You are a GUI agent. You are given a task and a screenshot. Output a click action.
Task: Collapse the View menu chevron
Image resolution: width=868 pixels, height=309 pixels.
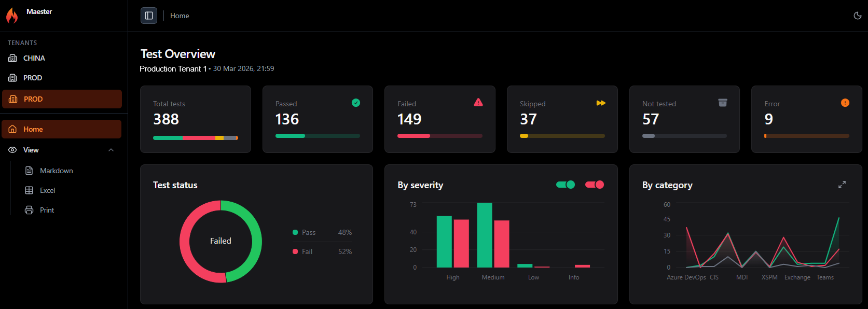pos(111,150)
